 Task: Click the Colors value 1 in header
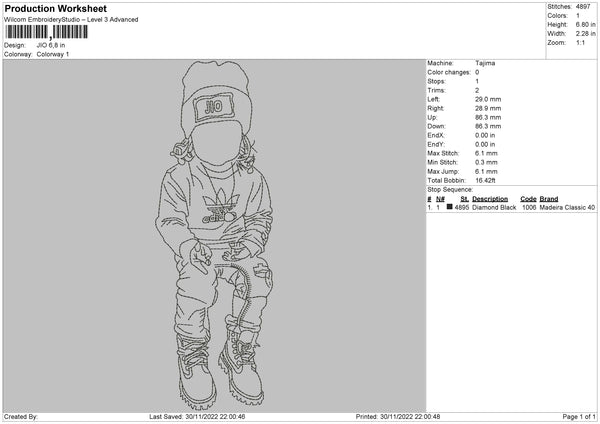[577, 16]
